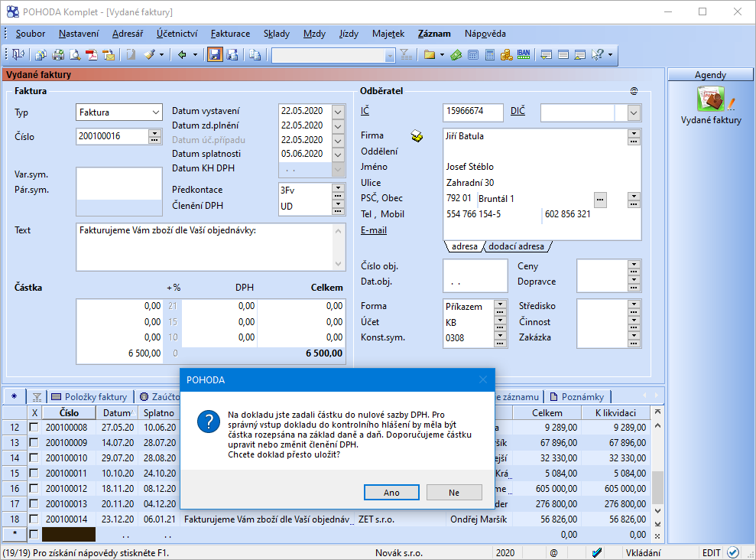Click the circled check icon beside EDIT
Viewport: 756px width, 560px height.
733,553
